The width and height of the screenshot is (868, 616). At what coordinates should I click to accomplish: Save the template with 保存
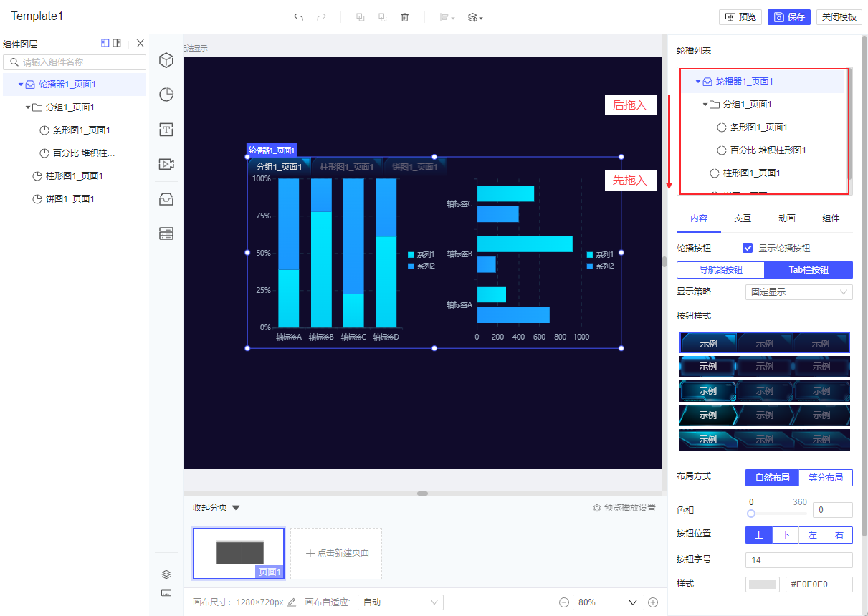pos(789,17)
